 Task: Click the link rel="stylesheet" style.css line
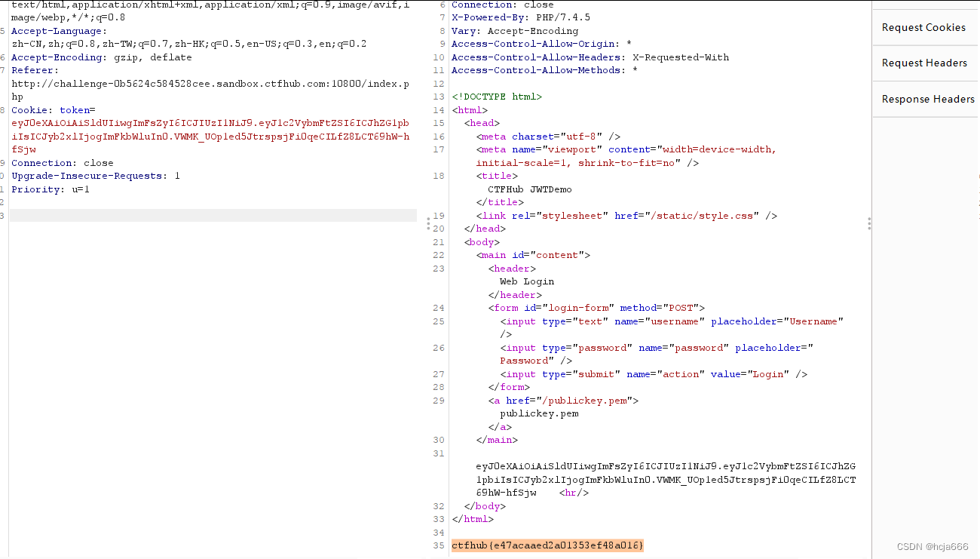[626, 216]
